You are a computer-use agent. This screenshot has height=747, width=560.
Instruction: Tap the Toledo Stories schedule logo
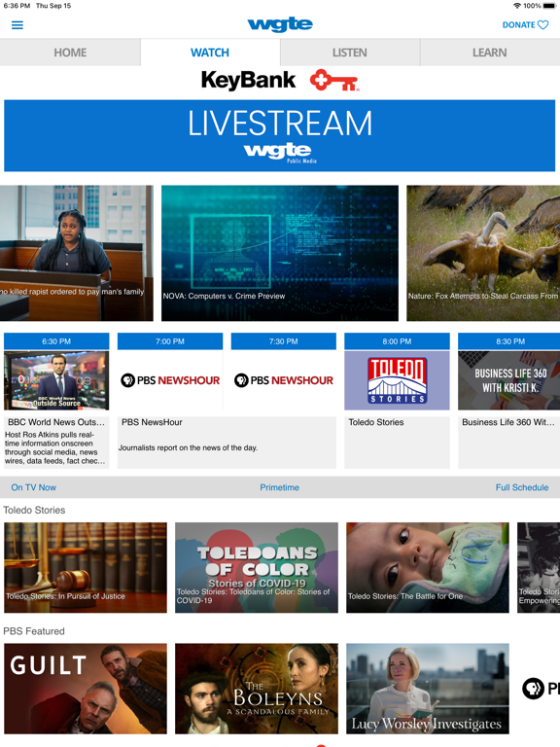pyautogui.click(x=397, y=380)
